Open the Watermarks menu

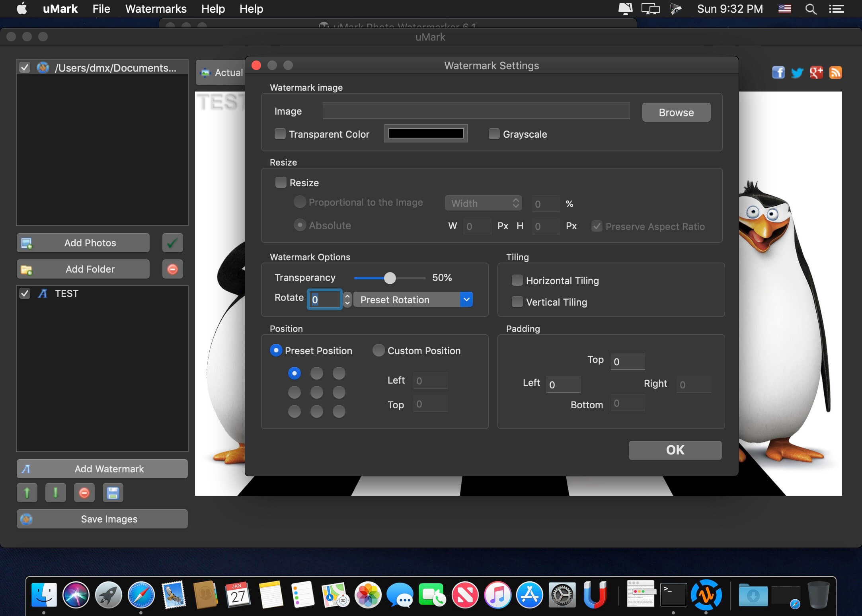156,9
